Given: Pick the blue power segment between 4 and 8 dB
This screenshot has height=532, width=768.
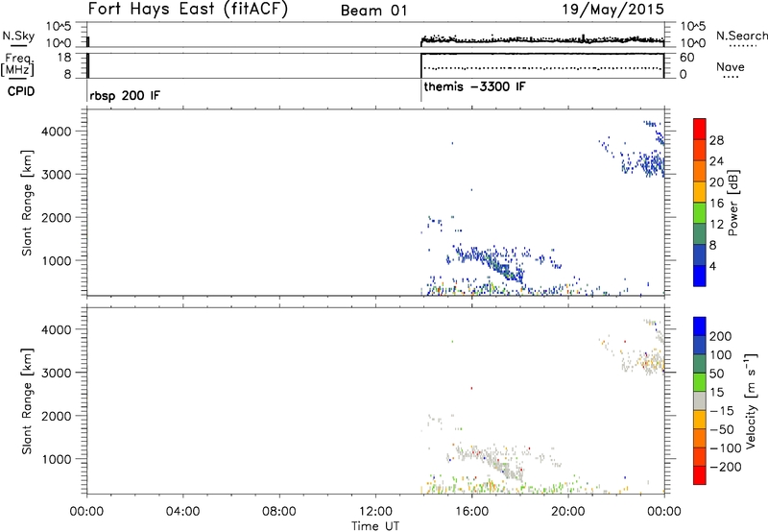Looking at the screenshot, I should point(700,254).
